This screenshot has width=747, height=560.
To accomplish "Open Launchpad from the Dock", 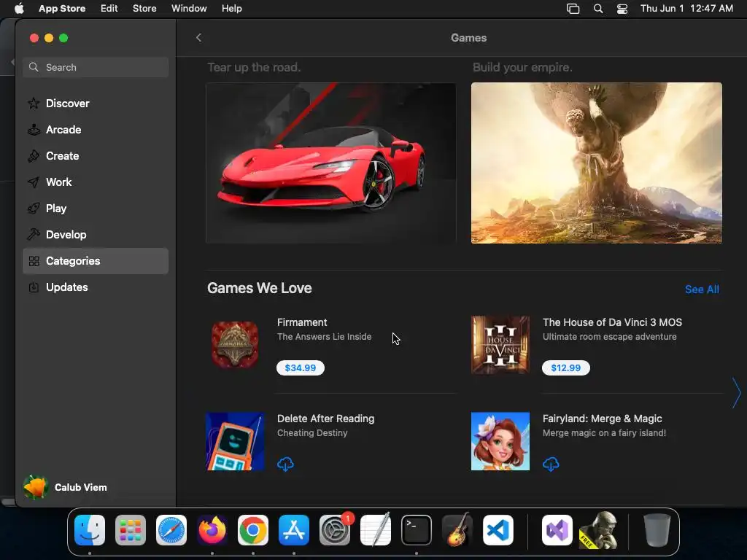I will [x=131, y=530].
